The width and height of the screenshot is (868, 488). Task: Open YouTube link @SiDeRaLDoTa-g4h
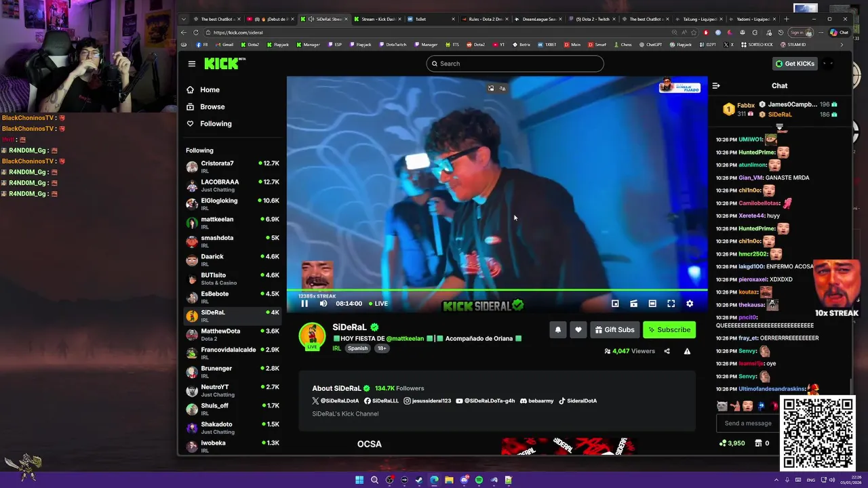[486, 401]
